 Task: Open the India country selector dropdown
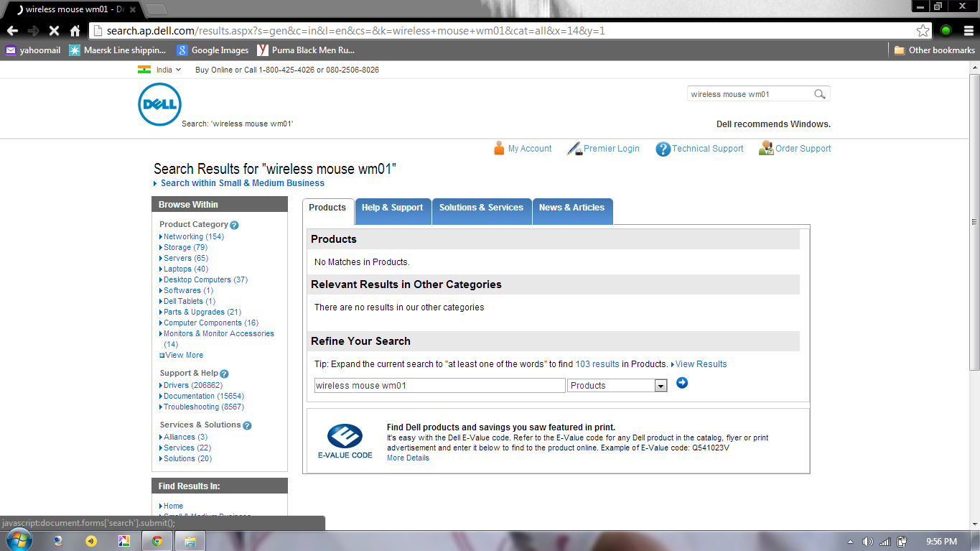pos(160,70)
